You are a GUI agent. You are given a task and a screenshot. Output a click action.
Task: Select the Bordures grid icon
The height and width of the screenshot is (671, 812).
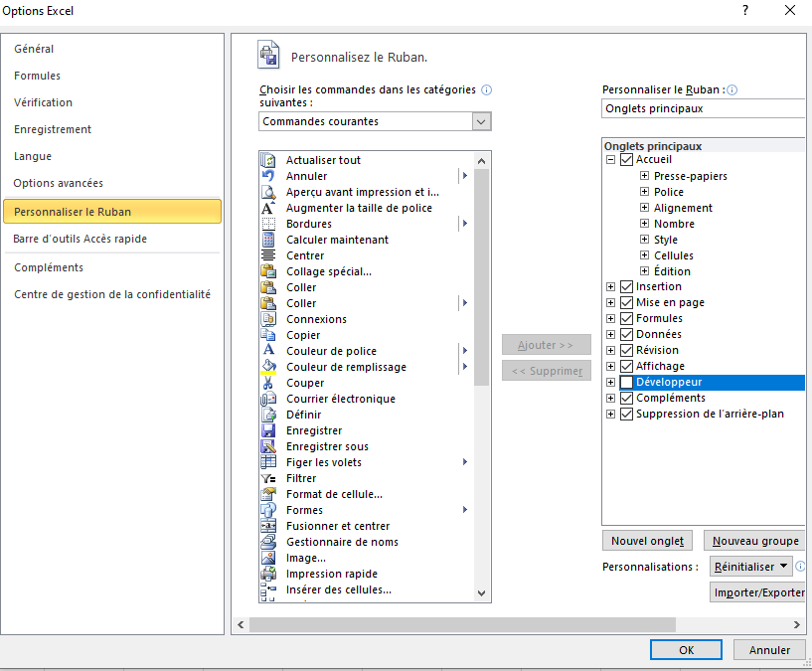pos(267,224)
